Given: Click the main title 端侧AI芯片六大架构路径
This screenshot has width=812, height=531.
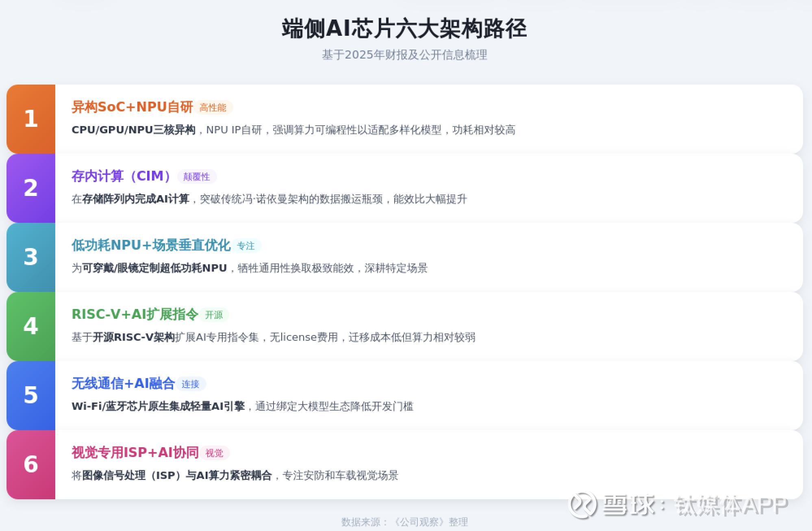Looking at the screenshot, I should click(404, 28).
